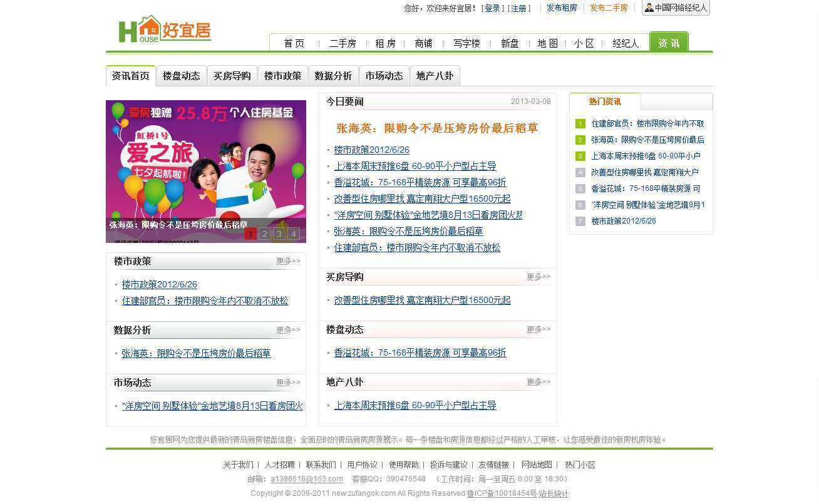
Task: Expand 更多 for the 数据分析 section
Action: [289, 330]
